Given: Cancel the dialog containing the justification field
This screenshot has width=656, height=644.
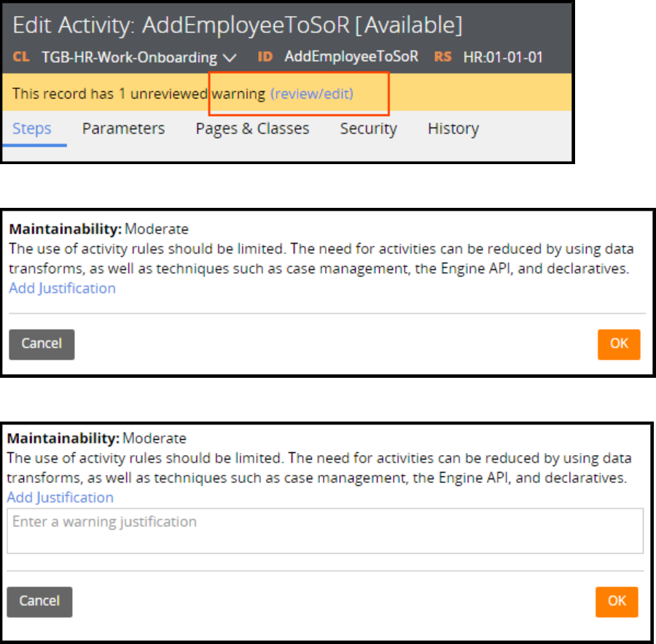Looking at the screenshot, I should tap(39, 602).
